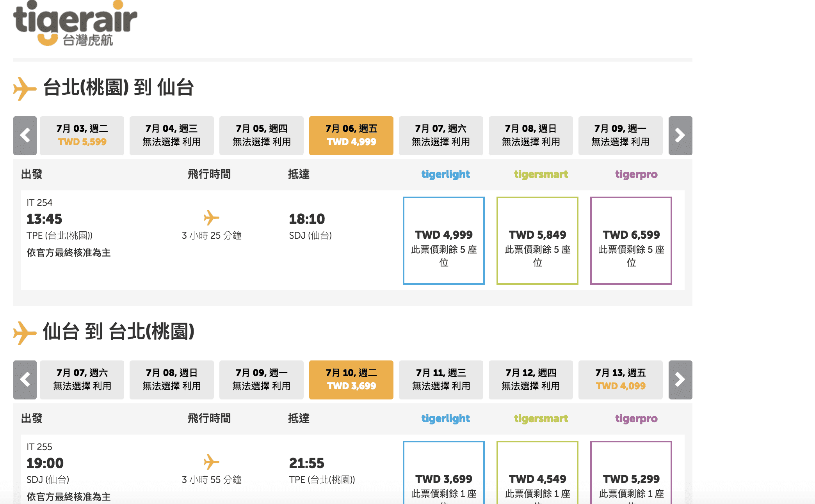Click arrival time 21:55
This screenshot has width=815, height=504.
click(306, 463)
